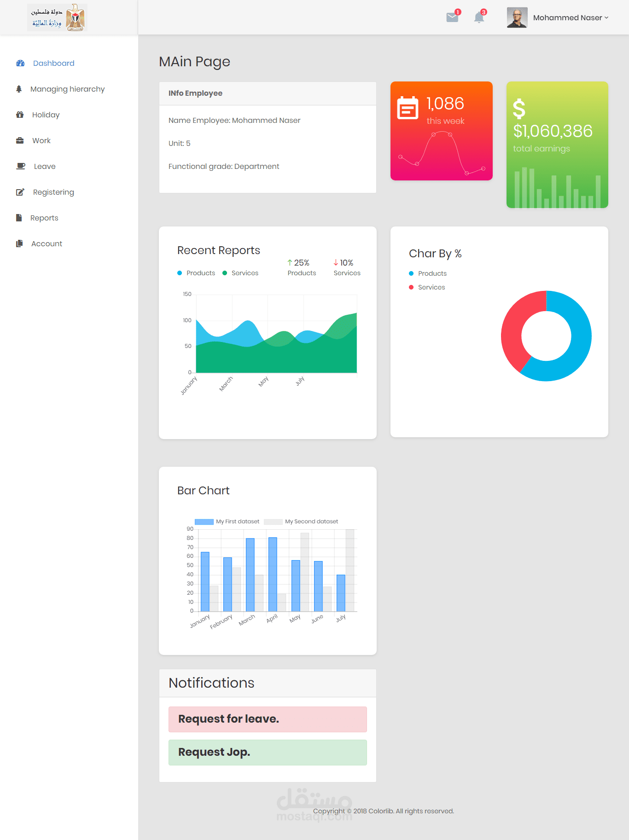Viewport: 629px width, 840px height.
Task: Click the $1,060,386 total earnings card
Action: pyautogui.click(x=557, y=145)
